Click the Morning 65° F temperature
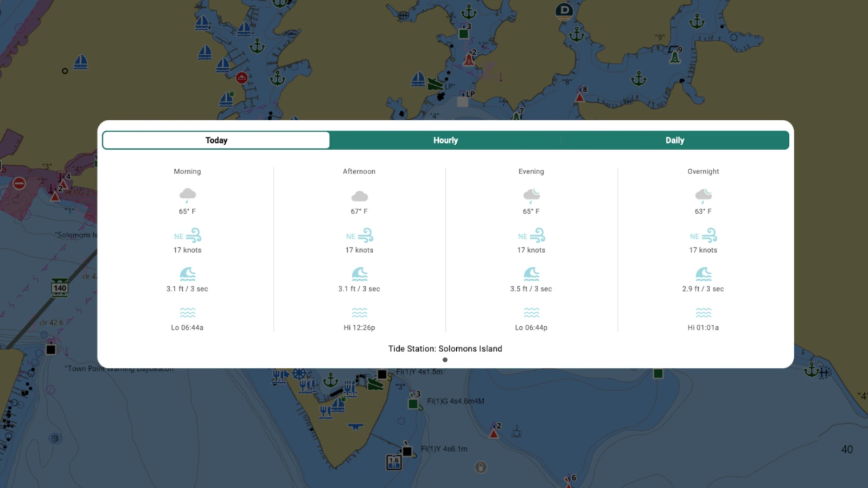This screenshot has height=488, width=868. tap(187, 211)
